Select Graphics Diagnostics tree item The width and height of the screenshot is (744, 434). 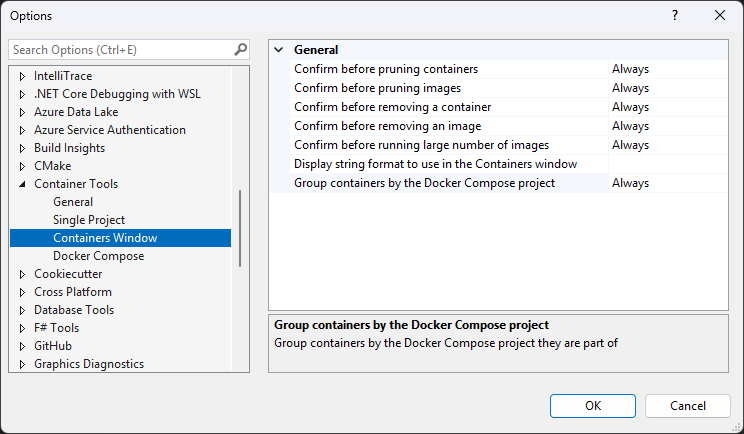pyautogui.click(x=89, y=364)
